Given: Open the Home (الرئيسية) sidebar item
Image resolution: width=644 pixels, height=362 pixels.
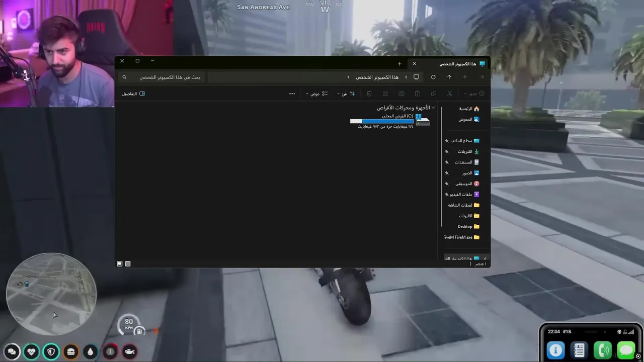Looking at the screenshot, I should tap(469, 109).
